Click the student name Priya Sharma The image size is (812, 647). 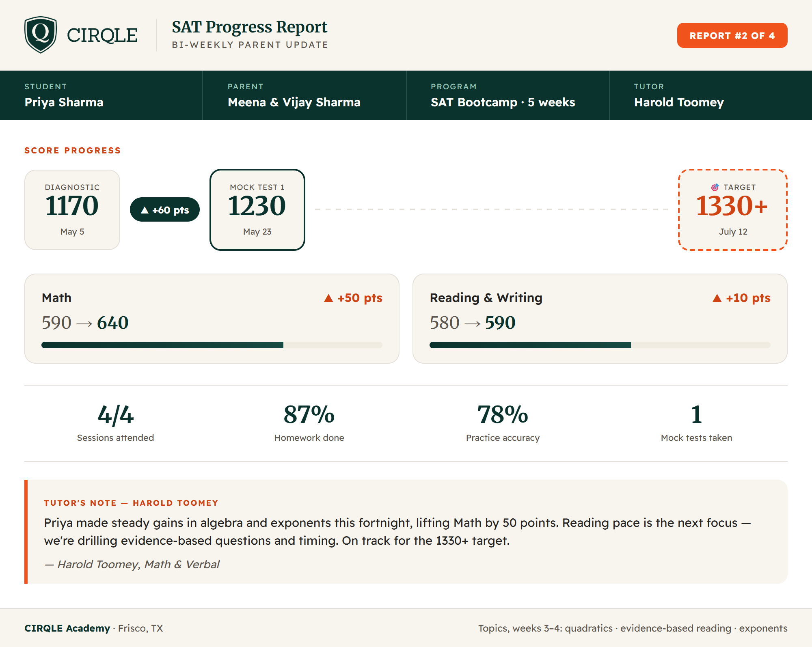64,102
